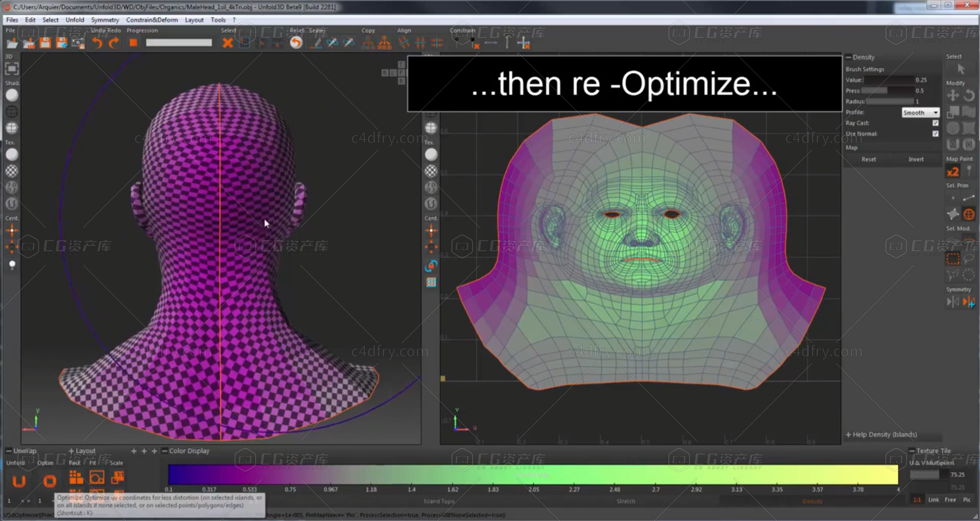The width and height of the screenshot is (980, 521).
Task: Click the Undo arrow icon
Action: 97,43
